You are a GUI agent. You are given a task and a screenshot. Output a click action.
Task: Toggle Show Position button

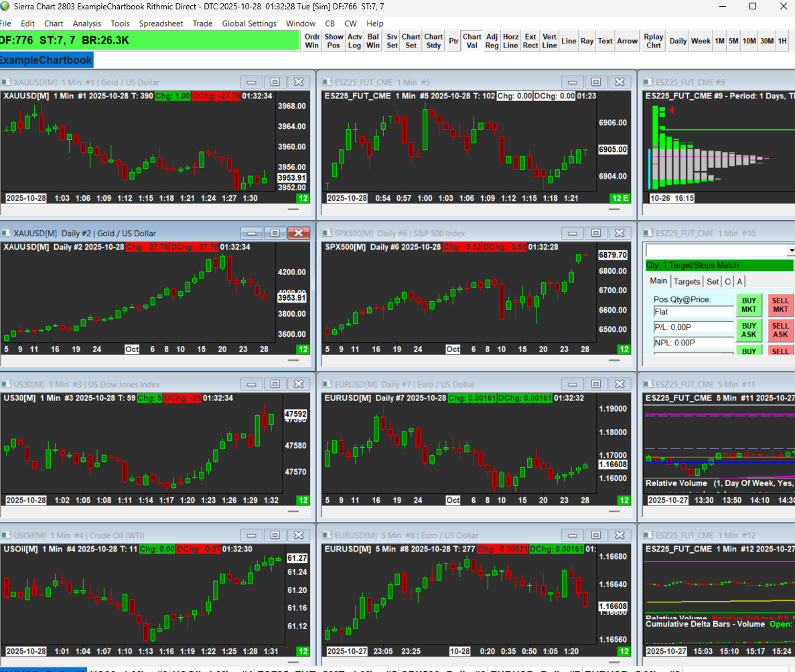(x=334, y=41)
